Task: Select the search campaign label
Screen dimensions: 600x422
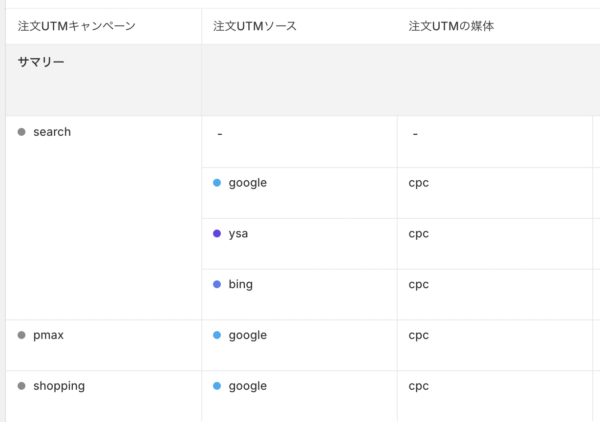Action: pyautogui.click(x=52, y=132)
